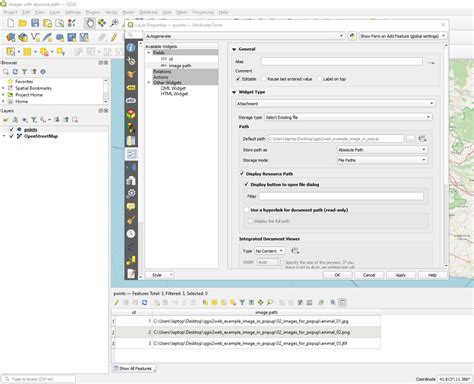Click the Refresh icon in Browser panel
The width and height of the screenshot is (474, 384).
tap(15, 72)
